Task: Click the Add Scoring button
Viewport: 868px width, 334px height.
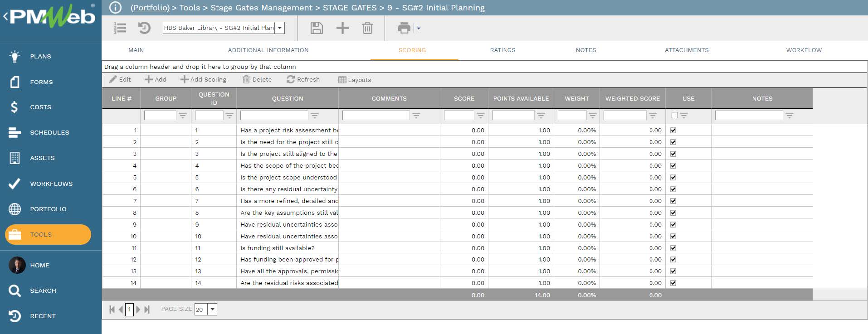Action: pyautogui.click(x=203, y=79)
